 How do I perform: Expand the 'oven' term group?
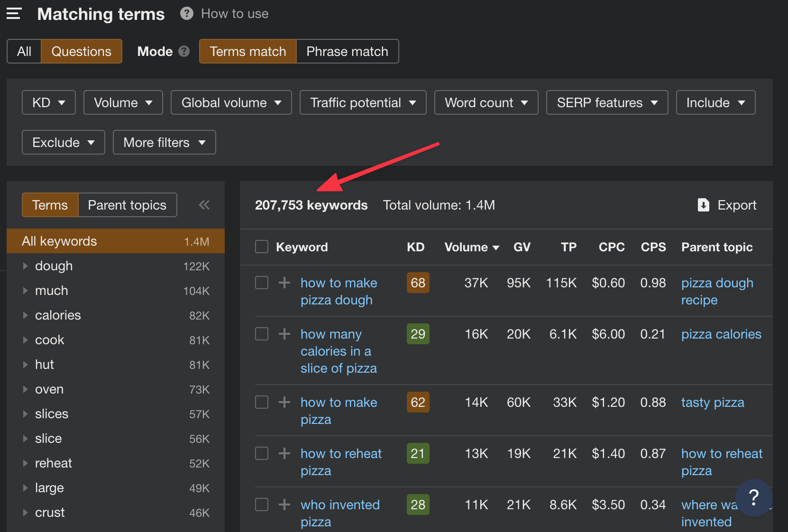click(26, 389)
